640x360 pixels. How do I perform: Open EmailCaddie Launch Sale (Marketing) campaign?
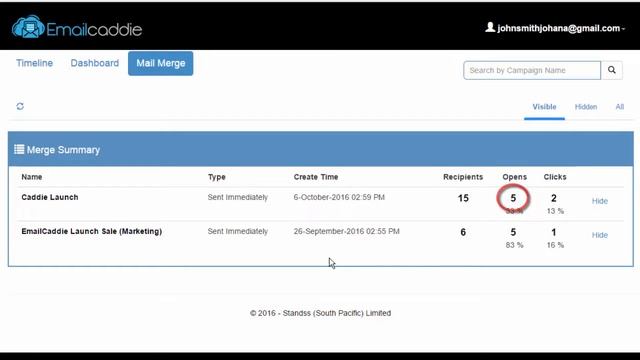coord(91,231)
